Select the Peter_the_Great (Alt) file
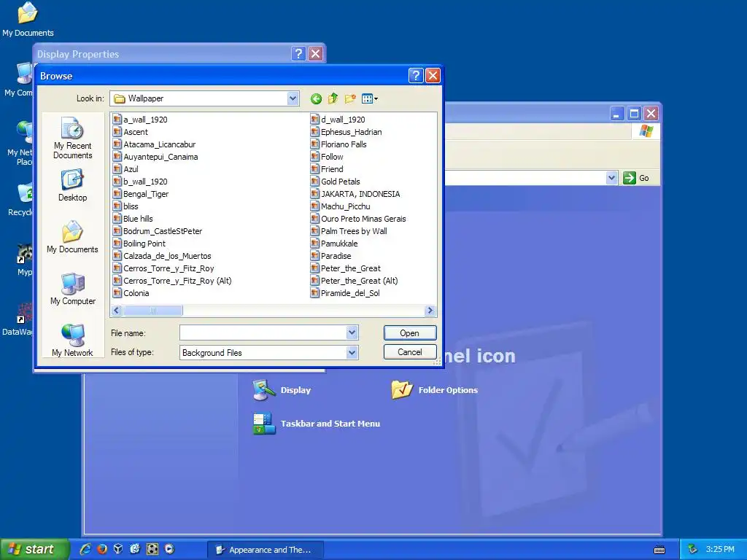747x560 pixels. [354, 281]
